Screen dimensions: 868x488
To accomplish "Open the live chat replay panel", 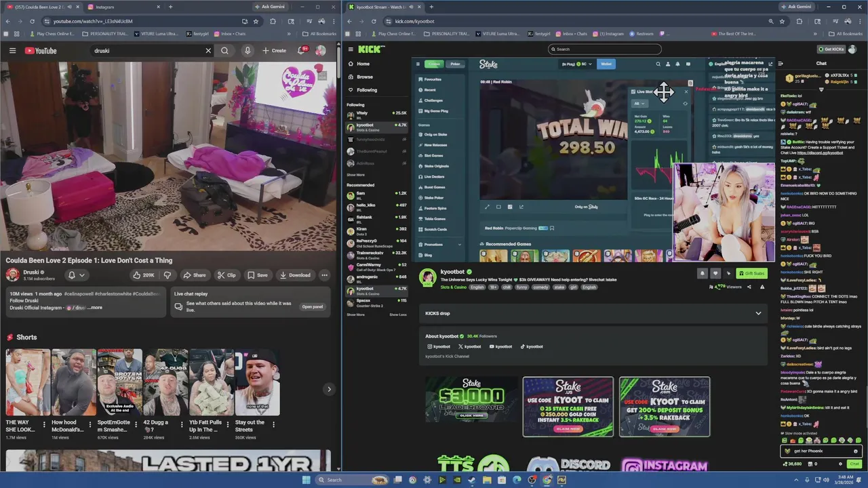I will click(313, 306).
